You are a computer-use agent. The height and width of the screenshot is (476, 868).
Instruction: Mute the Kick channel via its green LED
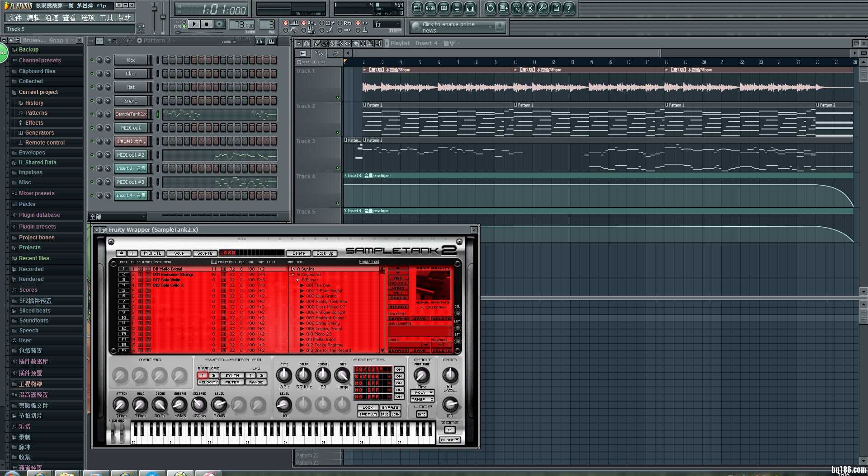click(92, 60)
